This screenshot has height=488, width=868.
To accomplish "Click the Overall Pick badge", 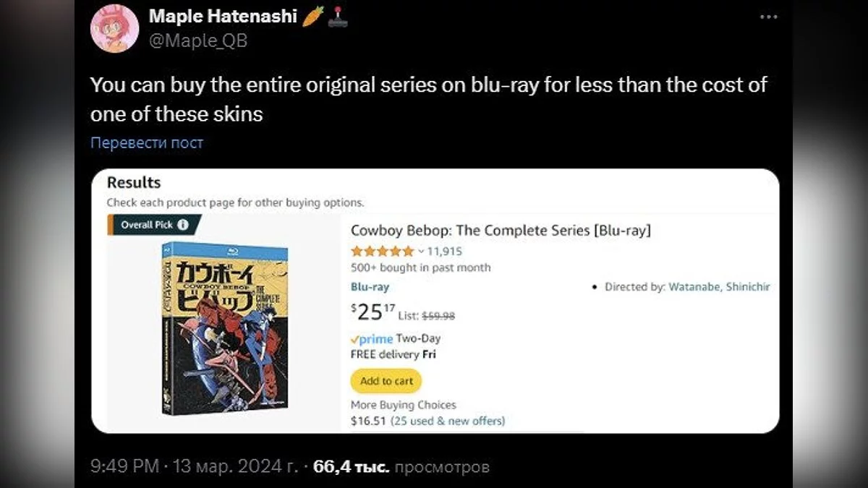I will click(147, 225).
